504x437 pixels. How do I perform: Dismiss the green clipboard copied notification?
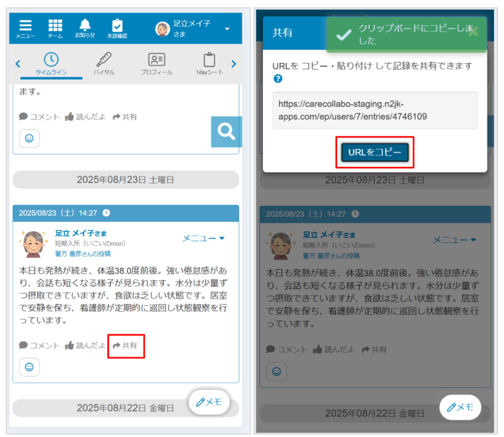(x=472, y=33)
